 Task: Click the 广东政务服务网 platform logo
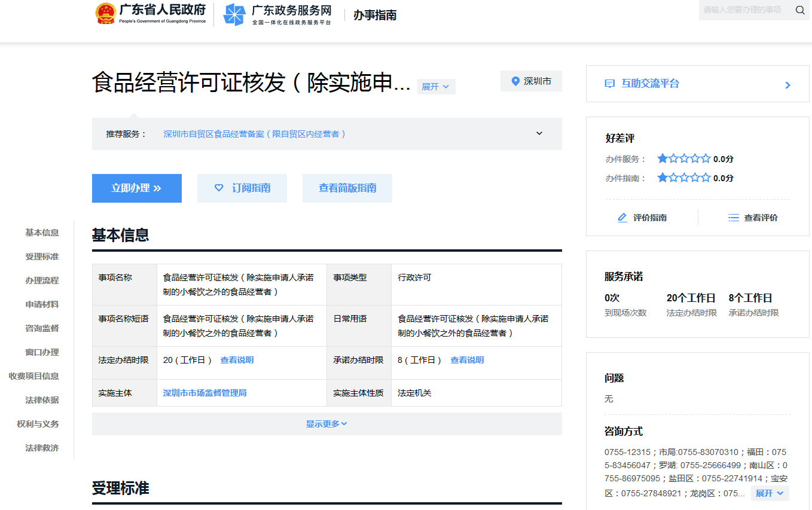pyautogui.click(x=233, y=14)
